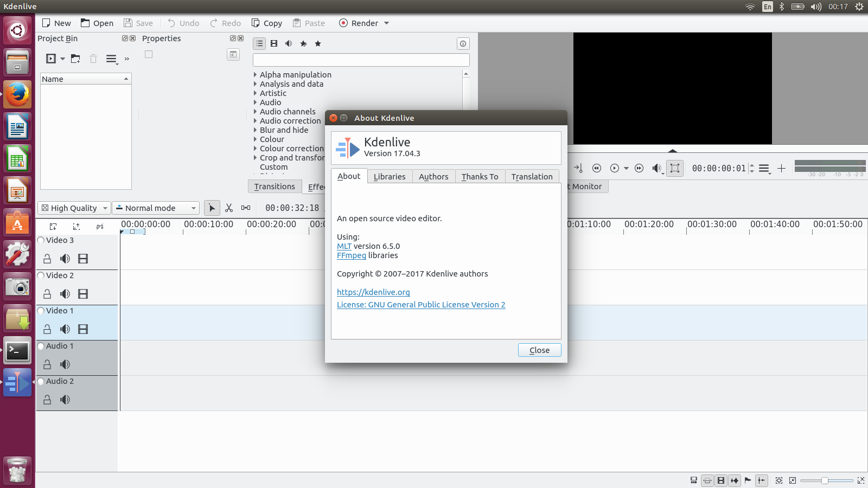Click the Add Clip icon in Project Bin

click(x=51, y=59)
